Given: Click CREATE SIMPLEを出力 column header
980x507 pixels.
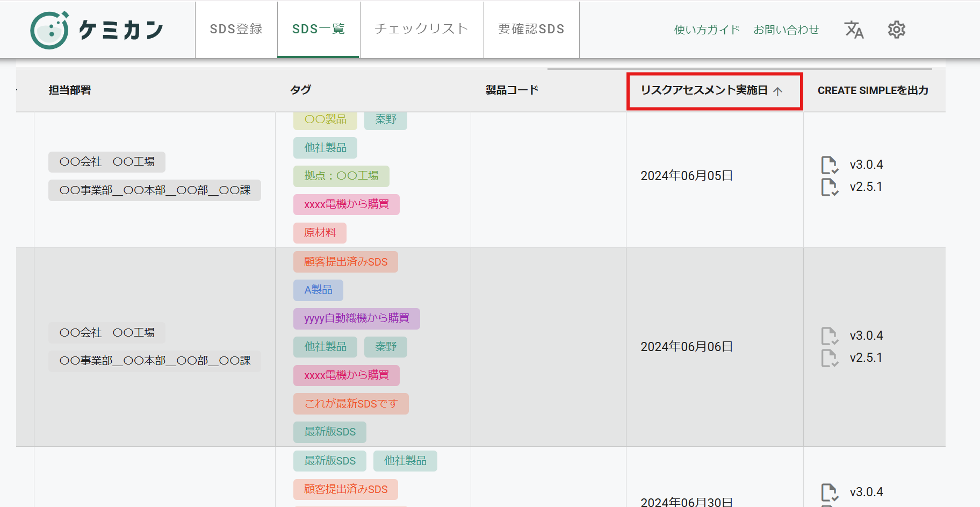Looking at the screenshot, I should click(873, 90).
